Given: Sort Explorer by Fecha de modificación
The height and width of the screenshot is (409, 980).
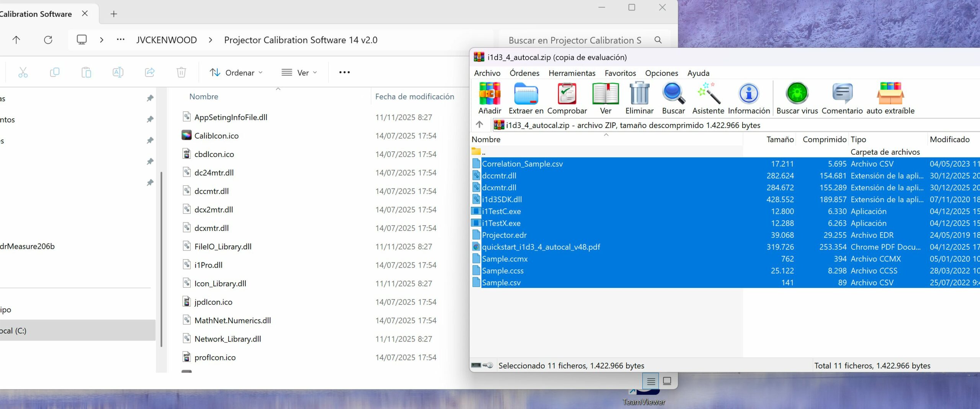Looking at the screenshot, I should pyautogui.click(x=415, y=97).
